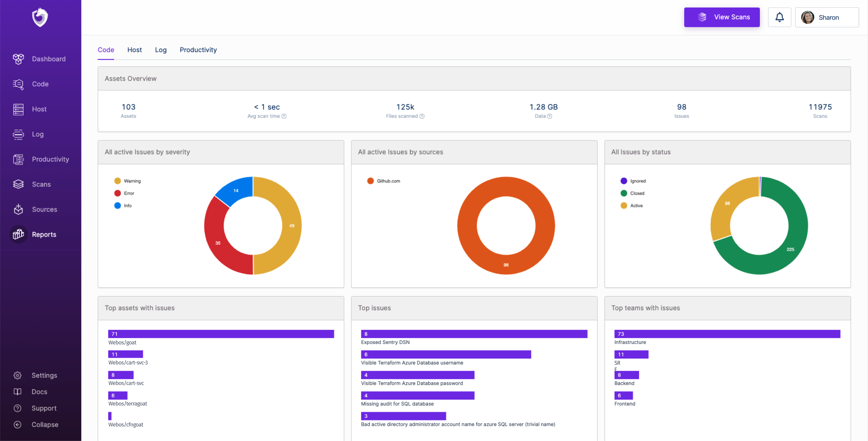
Task: Click the Dashboard icon in sidebar
Action: pyautogui.click(x=18, y=59)
